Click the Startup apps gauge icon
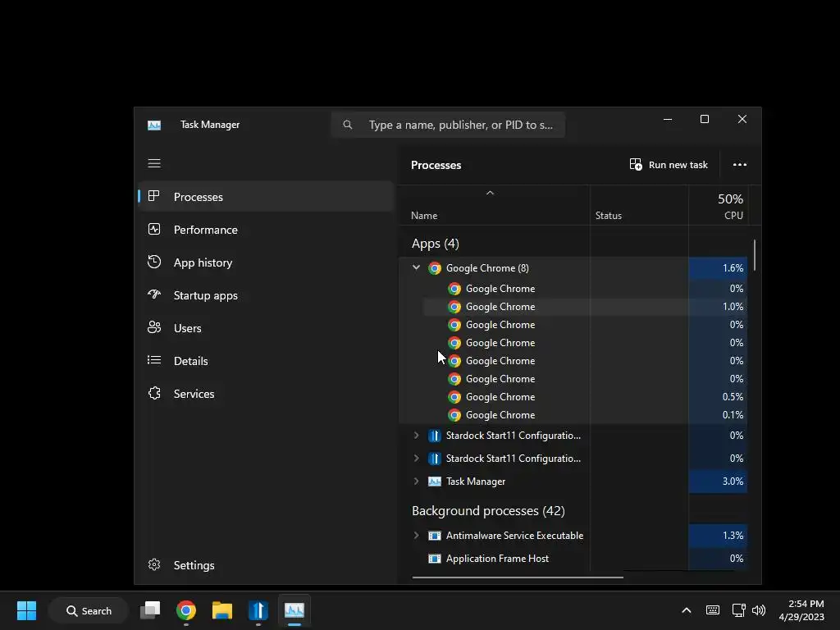Viewport: 840px width, 630px height. point(154,294)
